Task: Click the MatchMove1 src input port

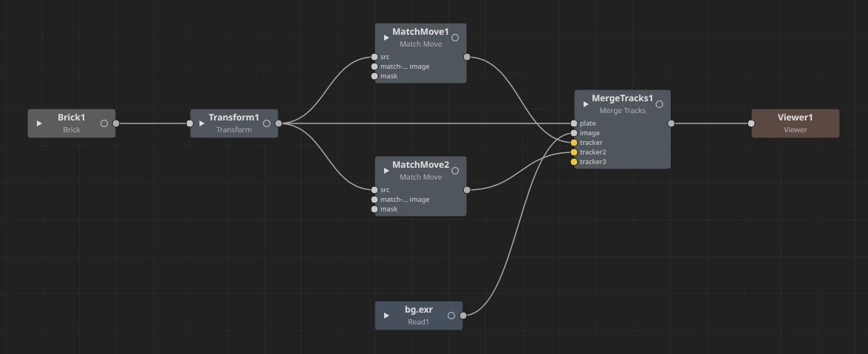Action: point(375,57)
